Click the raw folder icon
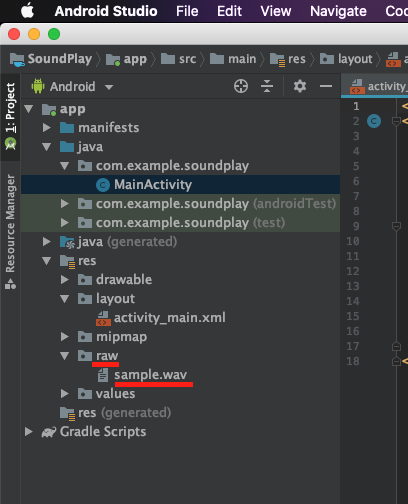408x504 pixels. 85,356
